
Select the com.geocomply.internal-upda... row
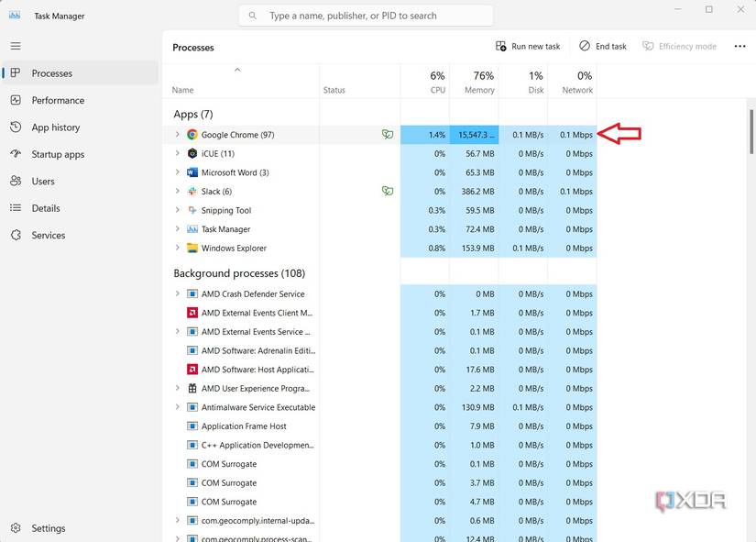click(x=380, y=521)
